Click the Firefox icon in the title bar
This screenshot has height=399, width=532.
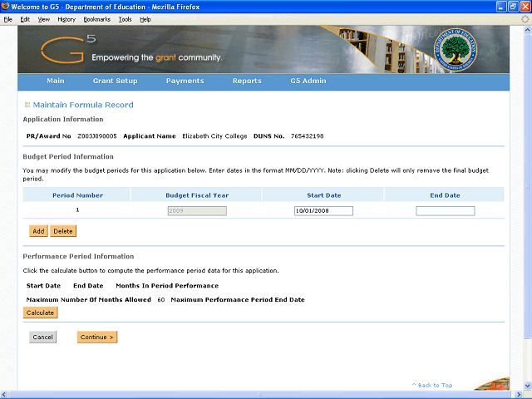pyautogui.click(x=7, y=7)
